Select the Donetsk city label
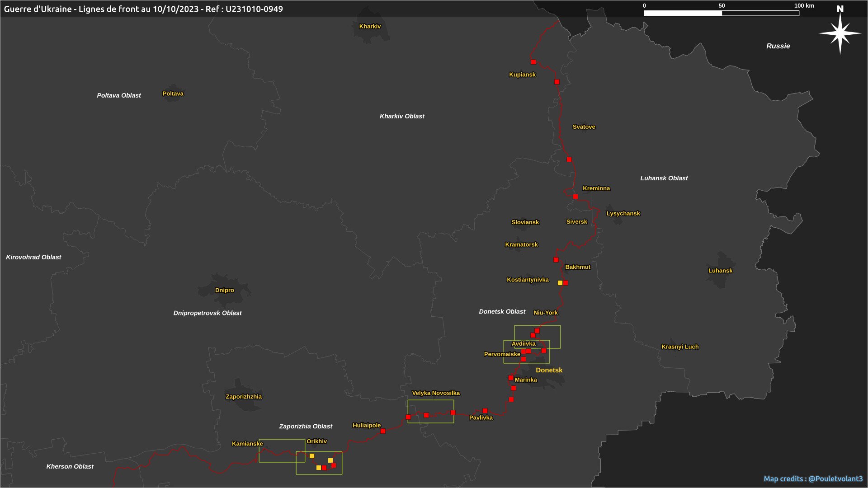The image size is (868, 488). click(549, 370)
